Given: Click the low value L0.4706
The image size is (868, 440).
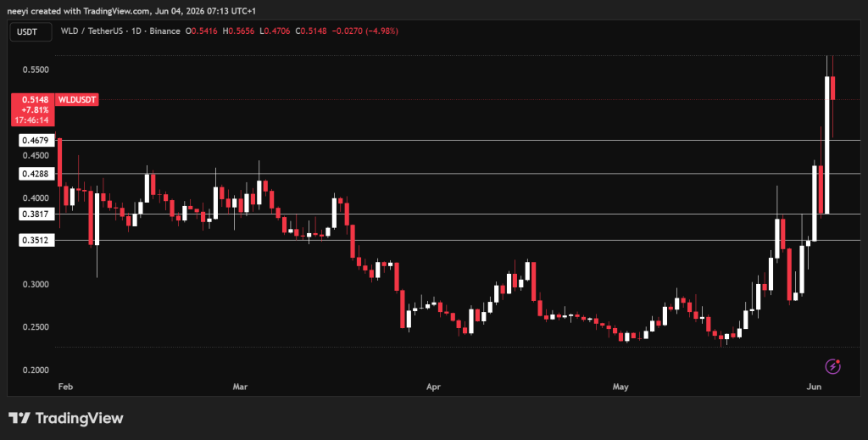Looking at the screenshot, I should point(275,31).
